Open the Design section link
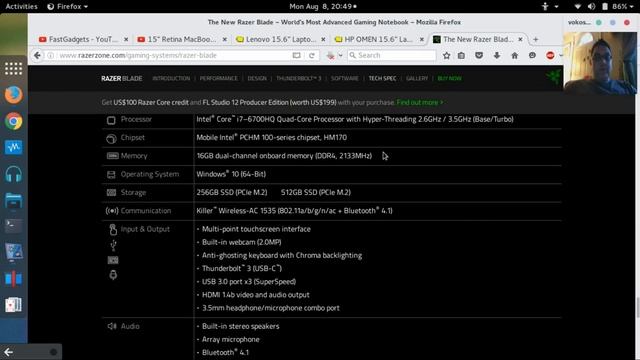 tap(257, 78)
